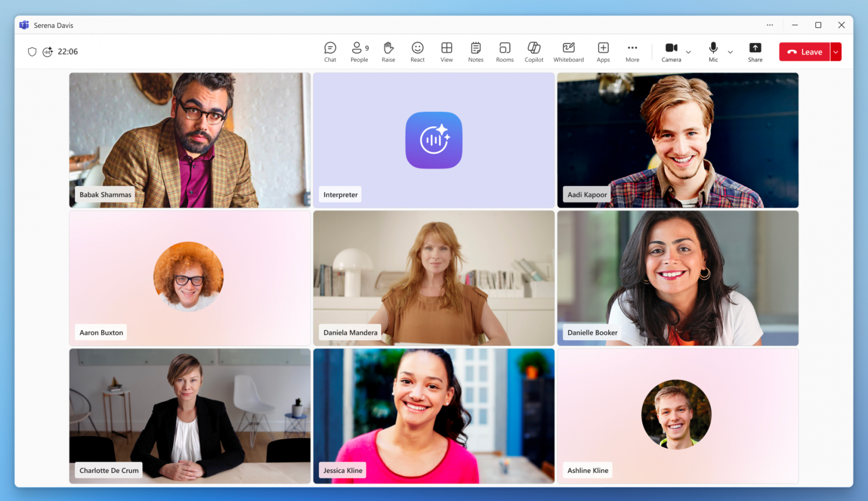
Task: Raise your hand
Action: click(388, 52)
